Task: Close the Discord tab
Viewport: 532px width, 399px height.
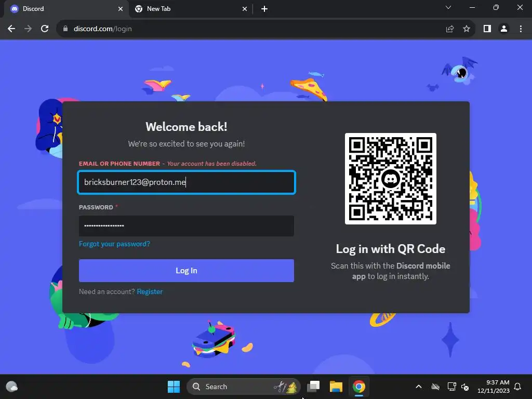Action: pos(121,9)
